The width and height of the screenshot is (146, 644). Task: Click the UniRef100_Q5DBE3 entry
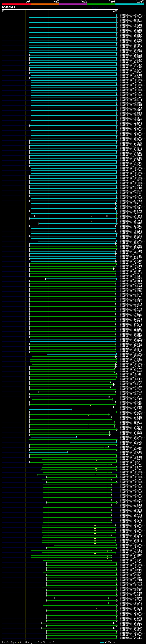pyautogui.click(x=131, y=278)
